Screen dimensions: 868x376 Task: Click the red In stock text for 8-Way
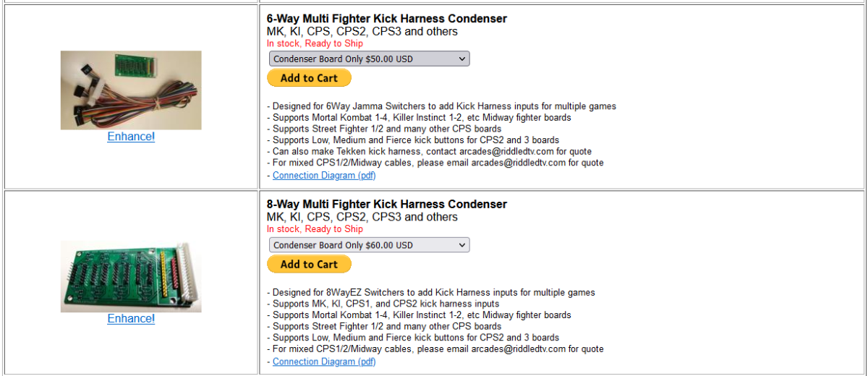tap(315, 229)
